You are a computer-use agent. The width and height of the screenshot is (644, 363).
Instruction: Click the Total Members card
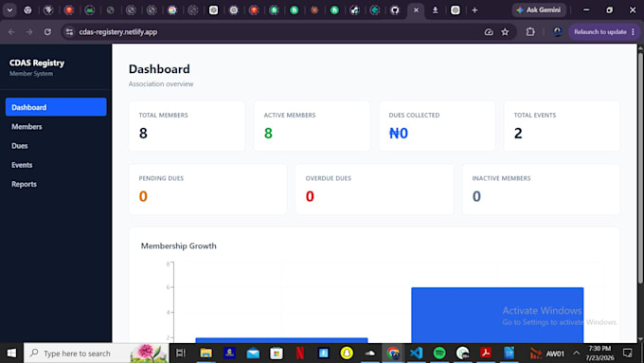pyautogui.click(x=187, y=126)
